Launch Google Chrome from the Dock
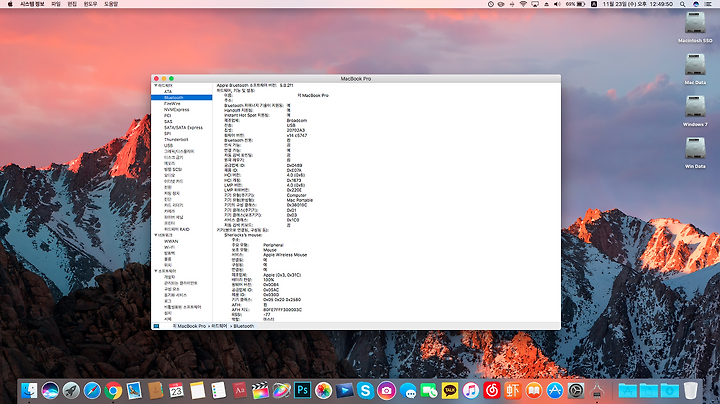Screen dimensions: 720x404 point(113,391)
